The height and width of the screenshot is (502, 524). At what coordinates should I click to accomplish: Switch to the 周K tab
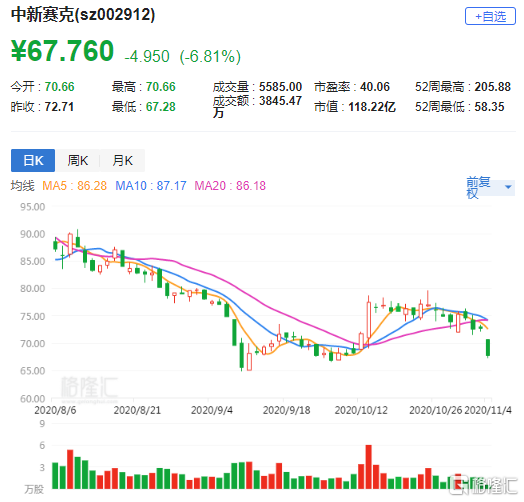click(x=78, y=160)
